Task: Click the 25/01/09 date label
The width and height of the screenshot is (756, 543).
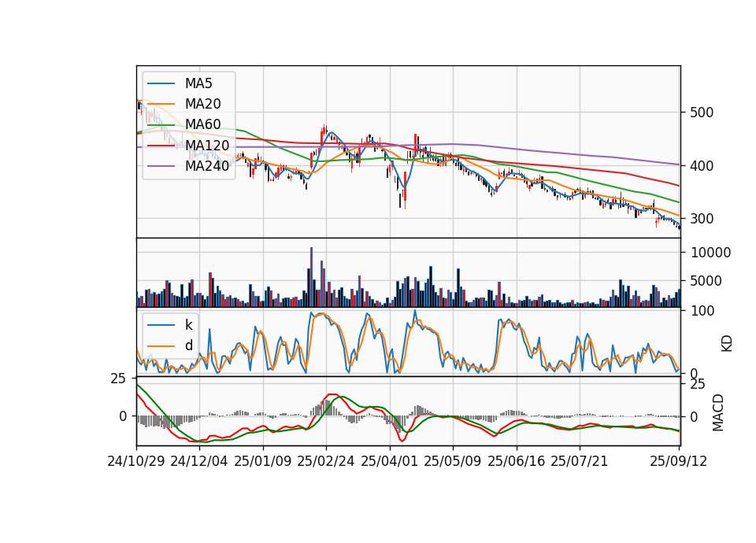Action: pyautogui.click(x=263, y=461)
